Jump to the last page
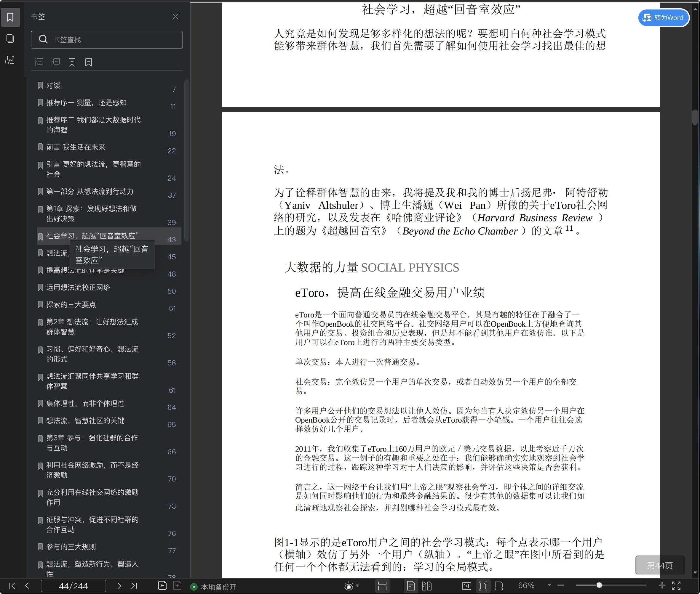700x594 pixels. coord(134,586)
